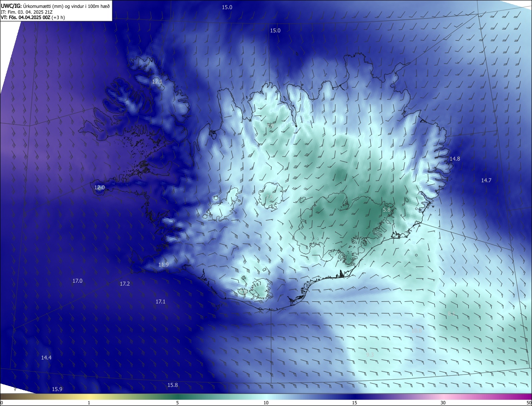
Task: Click the 17.1 value over the sea
Action: point(161,302)
